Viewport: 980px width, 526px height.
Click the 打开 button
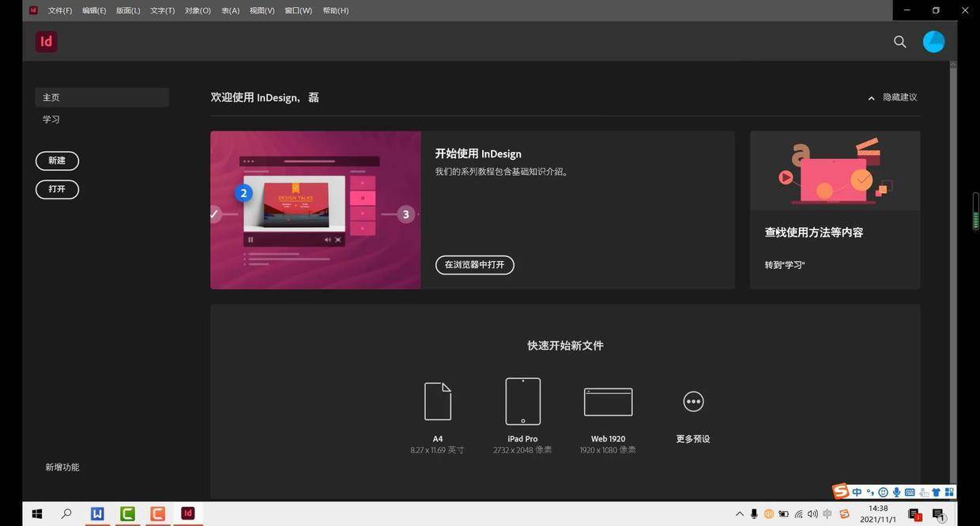57,190
